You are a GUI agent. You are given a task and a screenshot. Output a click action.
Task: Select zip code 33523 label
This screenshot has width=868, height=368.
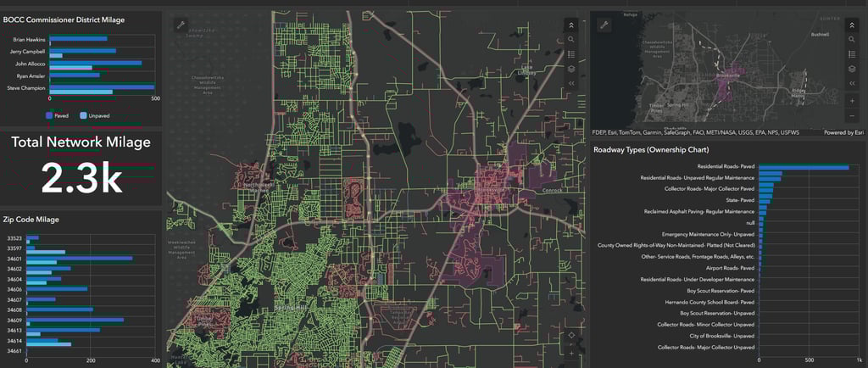tap(15, 238)
